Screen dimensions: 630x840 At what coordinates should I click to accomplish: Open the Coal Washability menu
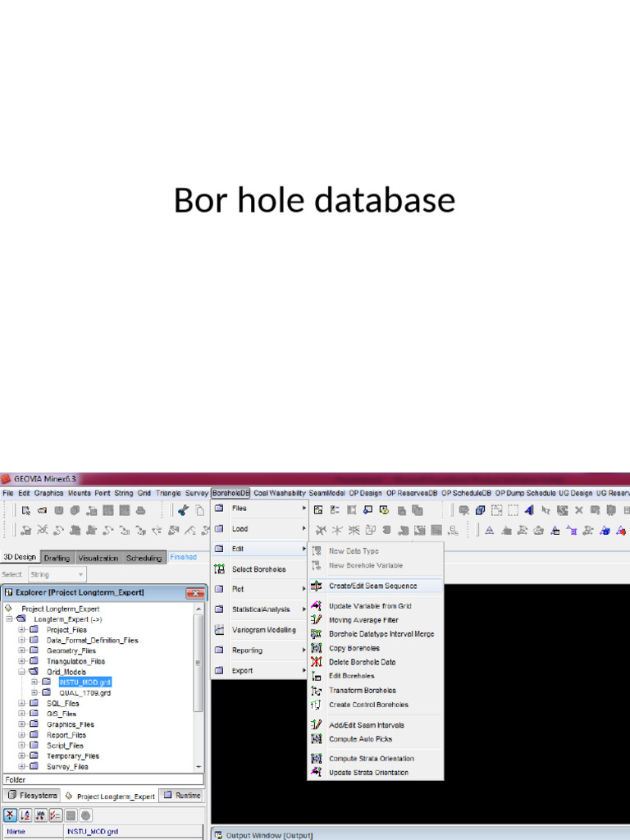pyautogui.click(x=279, y=493)
